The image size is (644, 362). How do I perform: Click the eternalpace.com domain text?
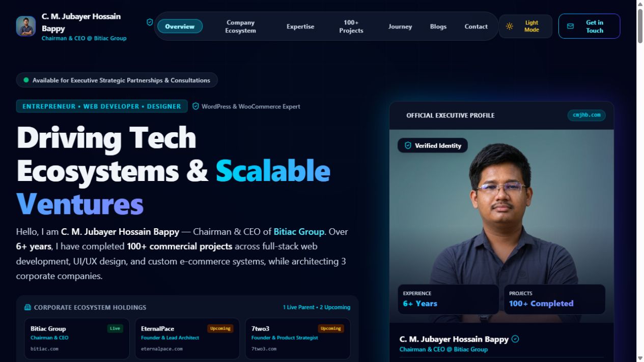(x=162, y=349)
